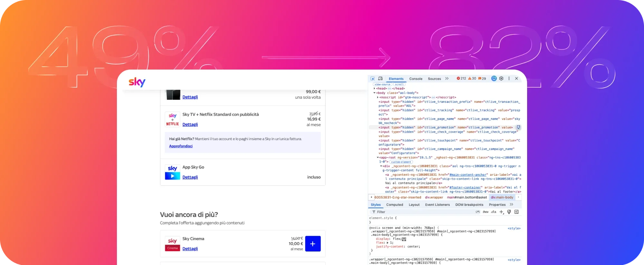
Task: Toggle the computed styles sidebar icon
Action: pos(516,212)
